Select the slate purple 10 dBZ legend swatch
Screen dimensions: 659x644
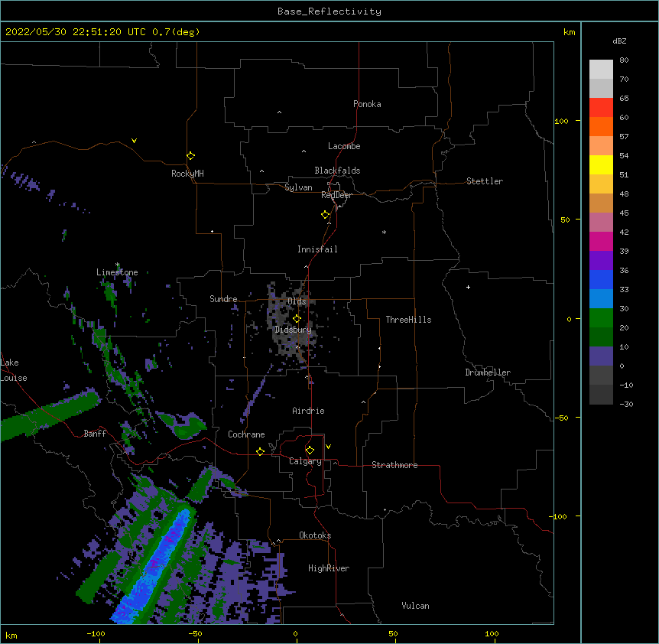(601, 356)
